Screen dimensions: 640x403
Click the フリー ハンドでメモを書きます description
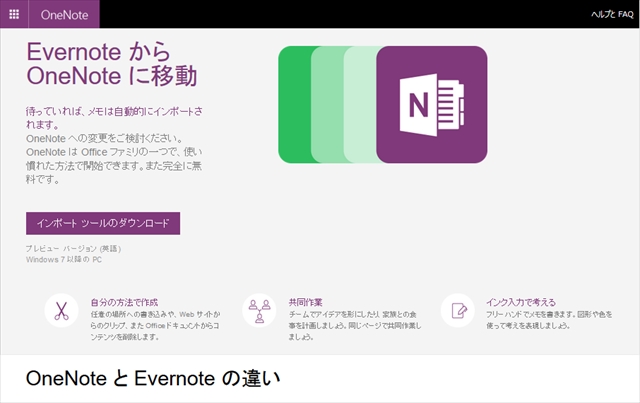tap(549, 320)
